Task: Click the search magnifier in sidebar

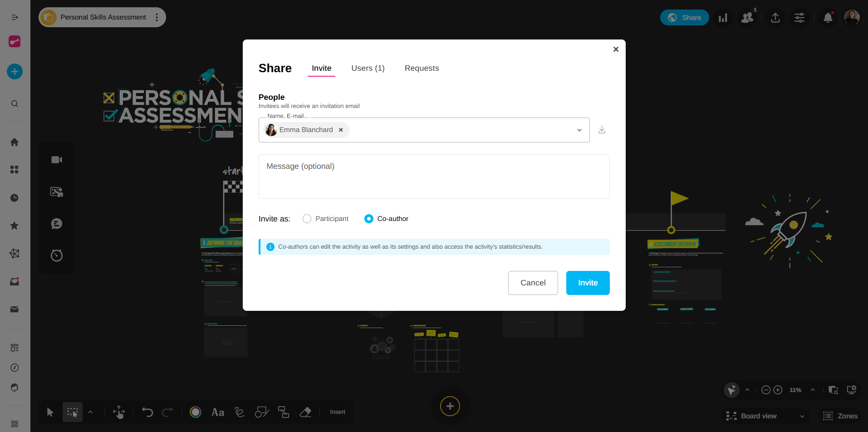Action: [15, 103]
